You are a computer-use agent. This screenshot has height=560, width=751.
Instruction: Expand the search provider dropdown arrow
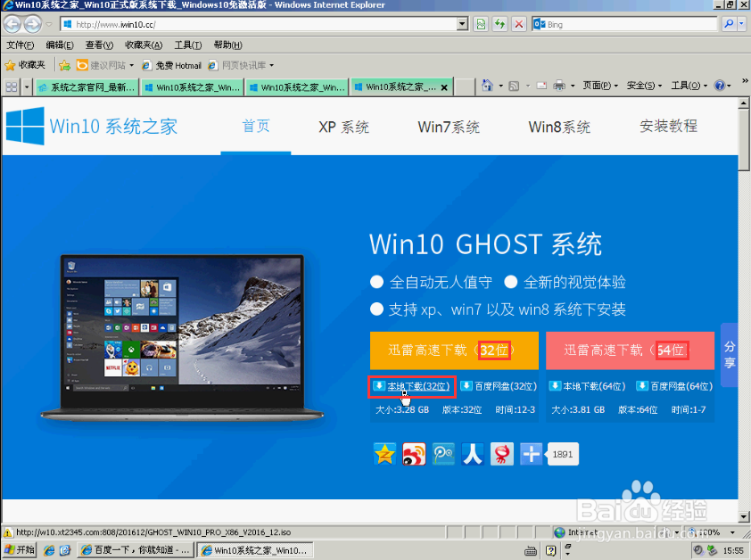tap(742, 23)
